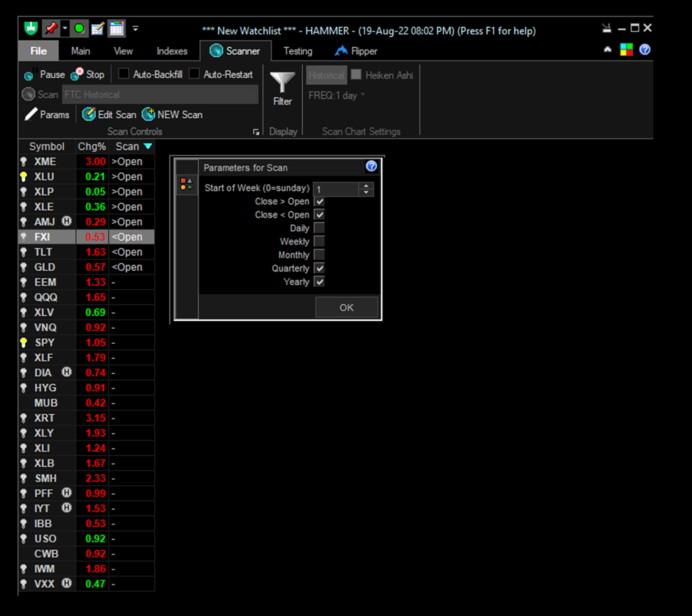
Task: Open the calendar icon in title bar
Action: pos(116,29)
